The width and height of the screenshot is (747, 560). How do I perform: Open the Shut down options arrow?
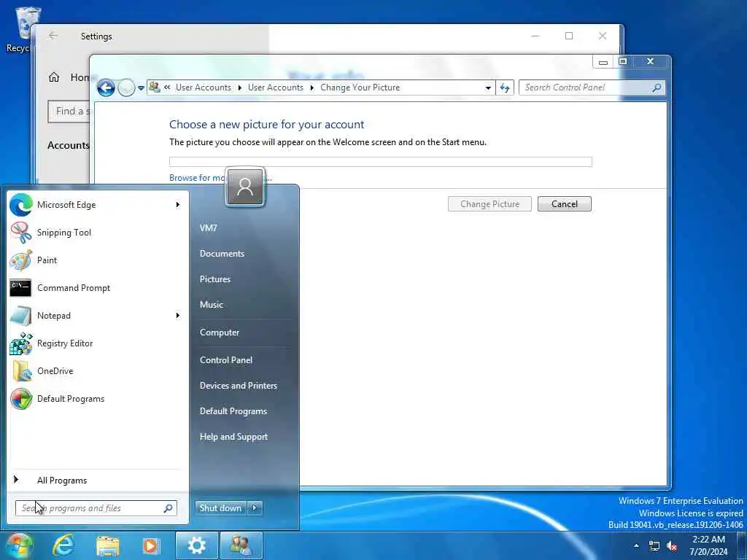[x=255, y=508]
